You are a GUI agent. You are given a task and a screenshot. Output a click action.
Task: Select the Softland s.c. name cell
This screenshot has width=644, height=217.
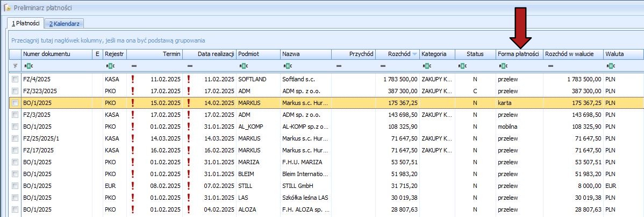(x=305, y=79)
